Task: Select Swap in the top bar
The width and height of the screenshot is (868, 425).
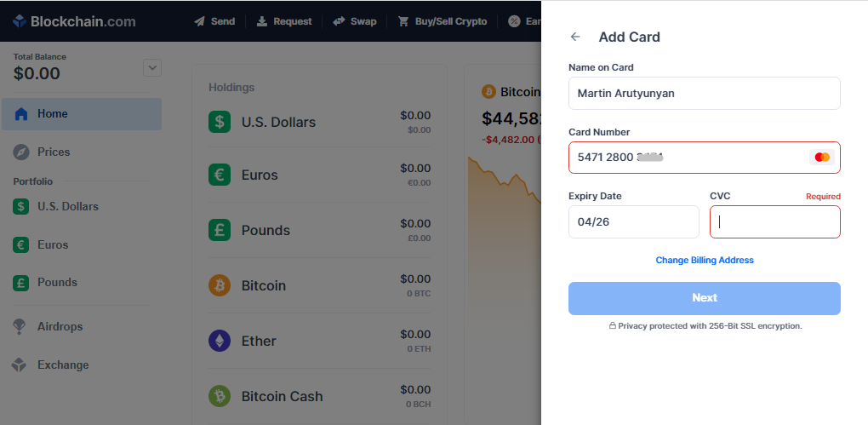Action: [355, 21]
